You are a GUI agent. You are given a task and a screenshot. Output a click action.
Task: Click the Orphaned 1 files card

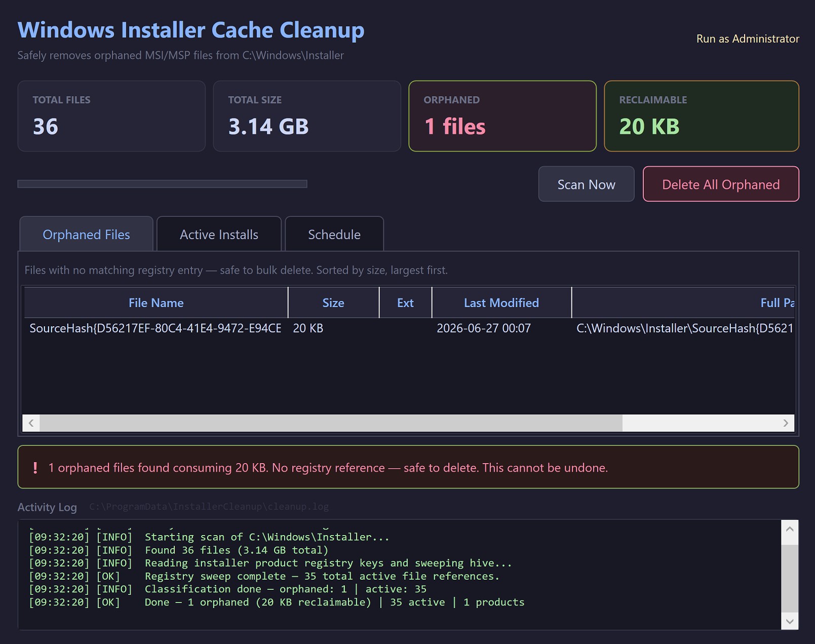pyautogui.click(x=502, y=116)
